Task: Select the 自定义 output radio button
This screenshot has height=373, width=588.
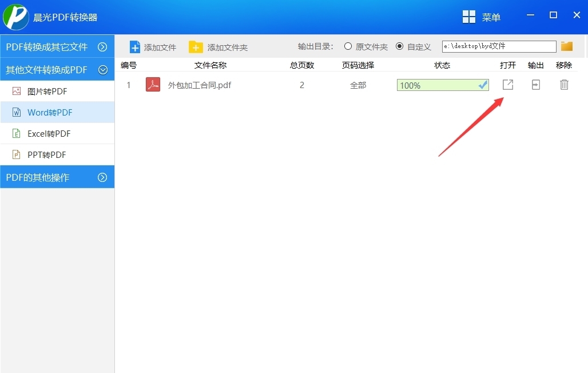Action: tap(399, 46)
